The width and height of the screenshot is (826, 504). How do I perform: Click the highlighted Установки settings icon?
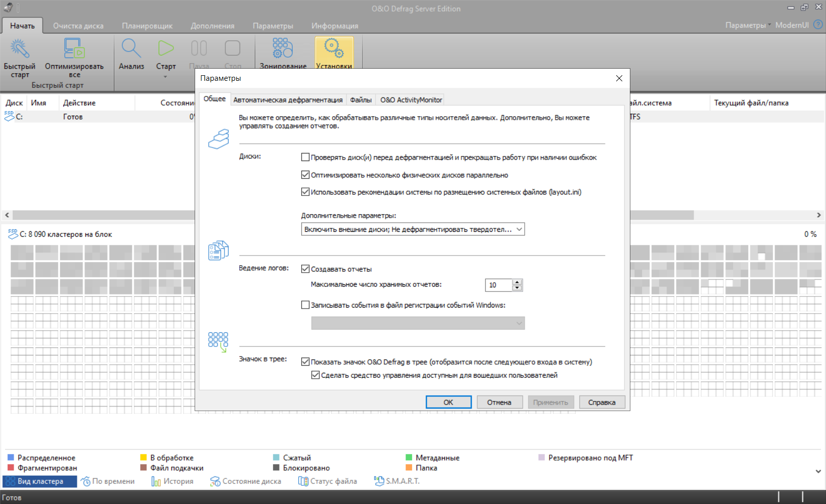tap(334, 53)
